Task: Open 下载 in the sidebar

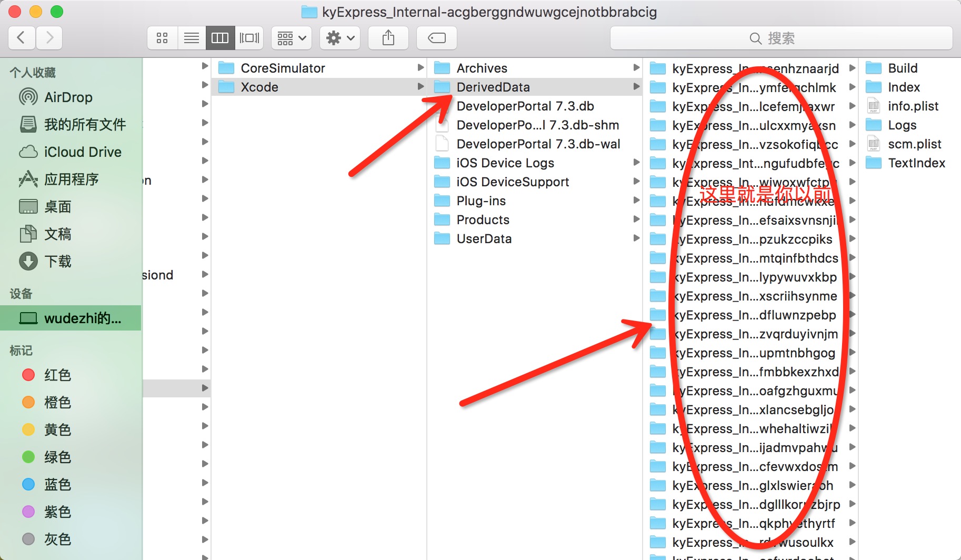Action: click(71, 262)
